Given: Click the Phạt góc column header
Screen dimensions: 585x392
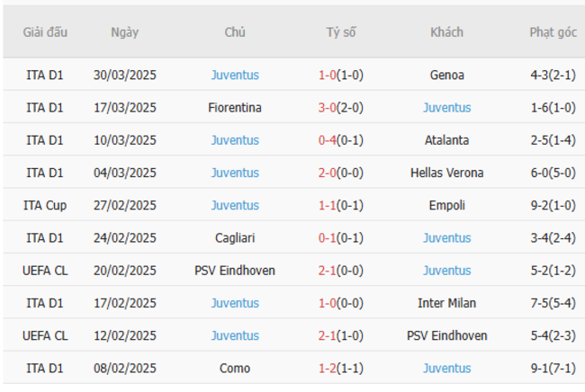Looking at the screenshot, I should coord(553,32).
